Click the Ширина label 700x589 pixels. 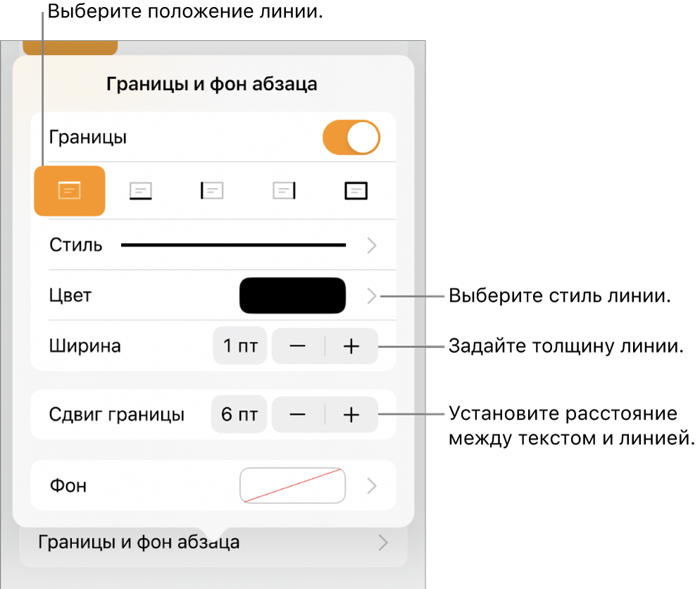pos(85,346)
